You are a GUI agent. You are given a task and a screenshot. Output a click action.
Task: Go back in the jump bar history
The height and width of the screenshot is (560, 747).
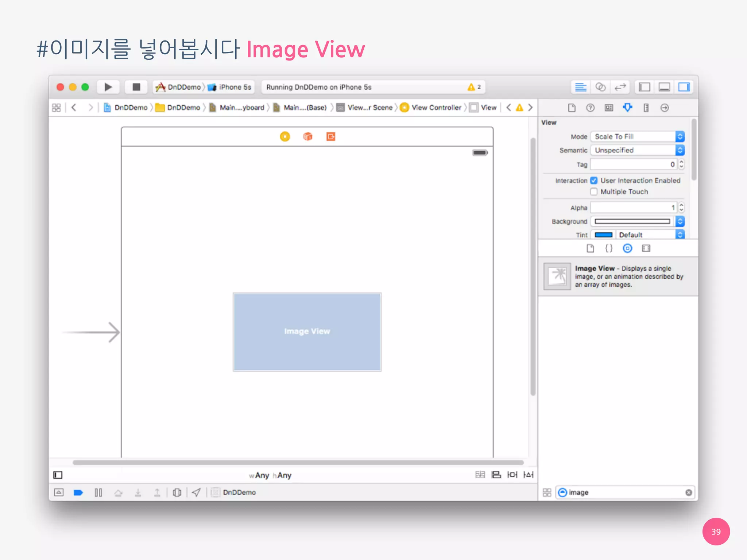74,108
